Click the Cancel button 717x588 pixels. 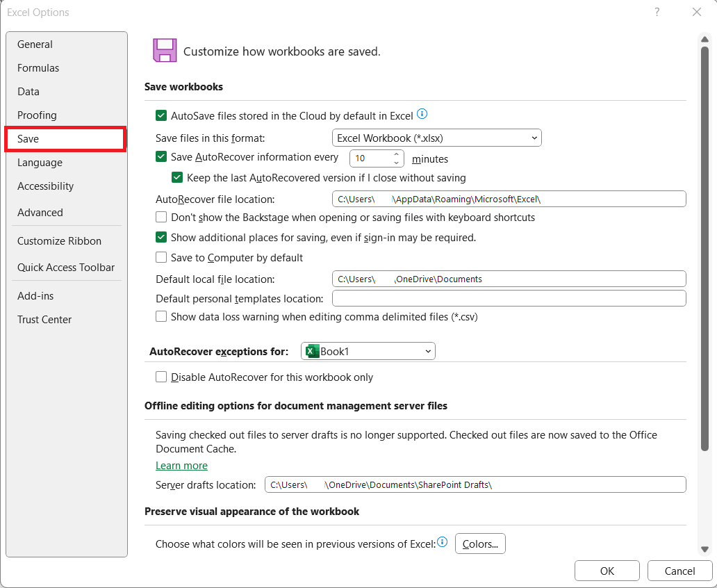[679, 571]
